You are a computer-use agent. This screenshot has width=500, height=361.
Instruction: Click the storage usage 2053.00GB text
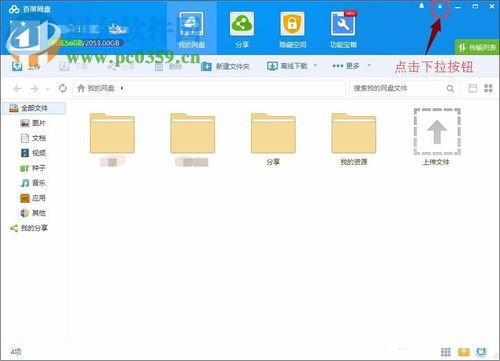101,43
